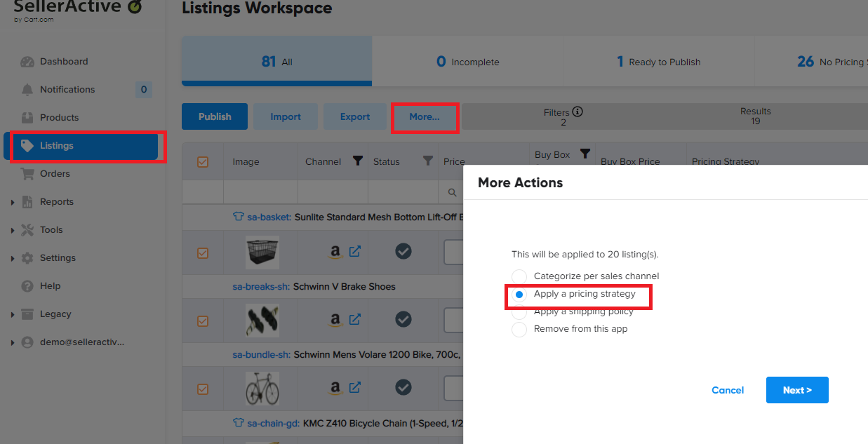
Task: Select the Categorize per sales channel option
Action: point(519,276)
